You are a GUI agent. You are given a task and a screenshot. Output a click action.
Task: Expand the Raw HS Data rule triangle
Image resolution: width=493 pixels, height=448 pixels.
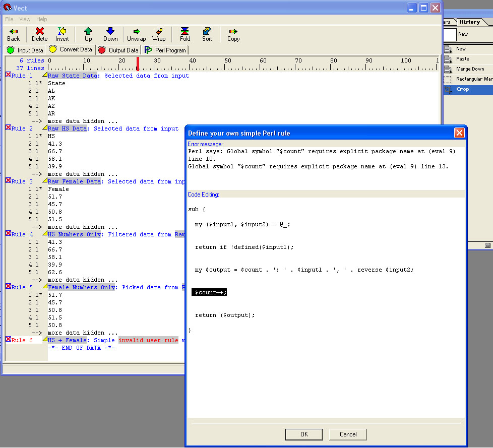(x=44, y=127)
